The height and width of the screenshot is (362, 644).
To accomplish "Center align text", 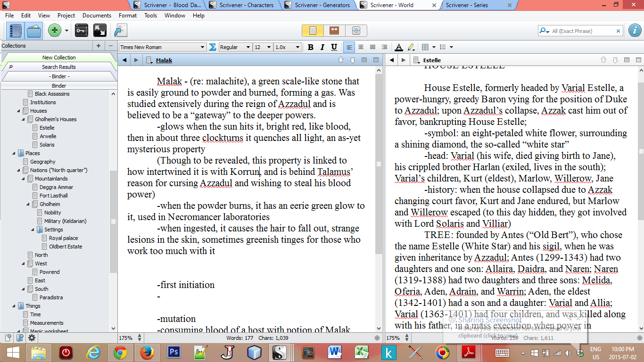I will point(361,47).
